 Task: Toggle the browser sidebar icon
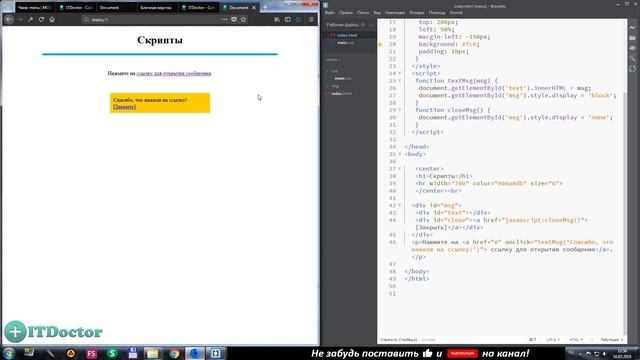pyautogui.click(x=288, y=19)
